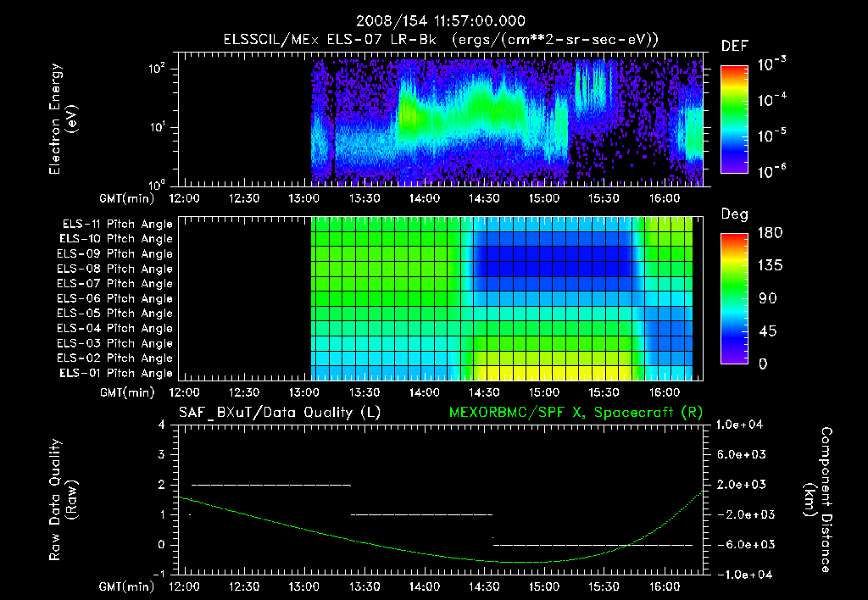Click ELS-10 Pitch Angle row label
The height and width of the screenshot is (600, 868).
tap(116, 239)
